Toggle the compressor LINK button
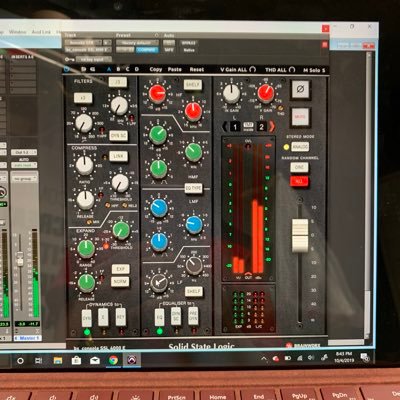The width and height of the screenshot is (400, 400). coord(118,156)
